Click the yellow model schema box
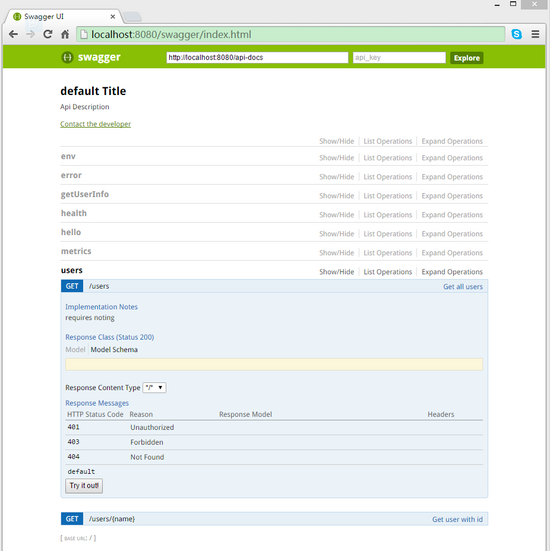The image size is (550, 551). (x=274, y=364)
